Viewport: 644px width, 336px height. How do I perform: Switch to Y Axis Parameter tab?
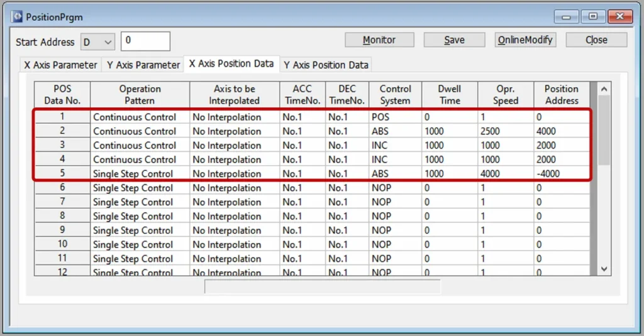pos(143,65)
